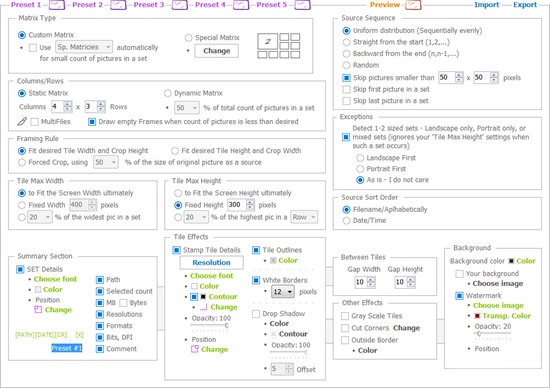
Task: Select the Dynamic Matrix radio button
Action: click(x=168, y=93)
